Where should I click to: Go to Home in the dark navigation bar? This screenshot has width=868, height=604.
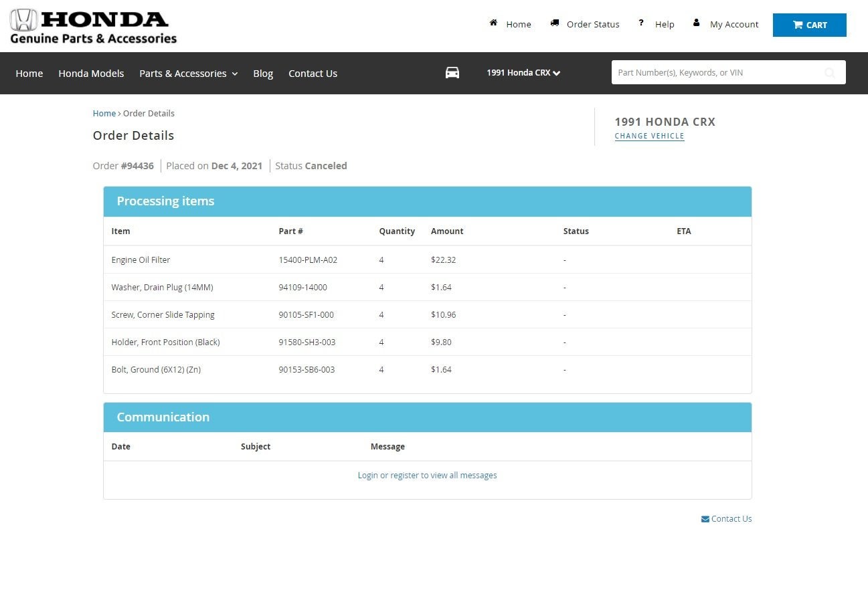click(29, 74)
